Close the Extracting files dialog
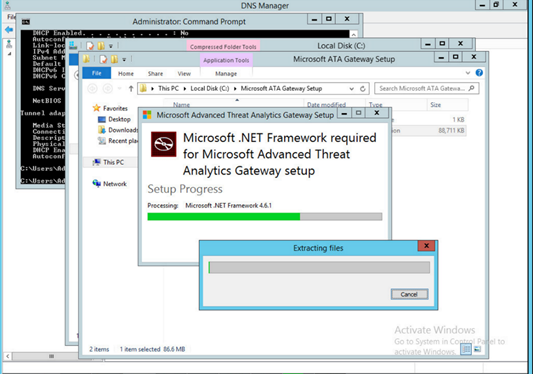 (426, 246)
